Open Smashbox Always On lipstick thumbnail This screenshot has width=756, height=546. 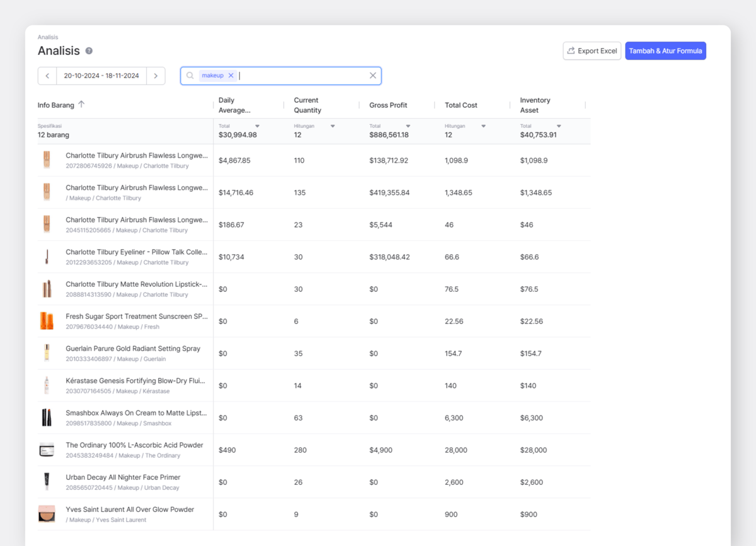[x=46, y=417]
